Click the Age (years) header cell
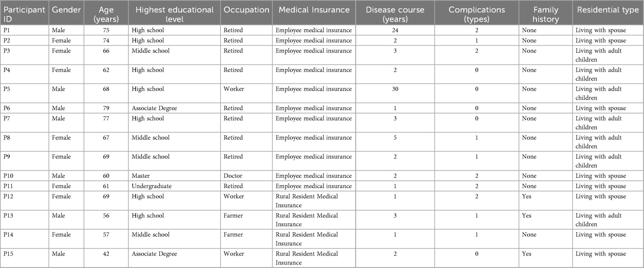 (106, 14)
